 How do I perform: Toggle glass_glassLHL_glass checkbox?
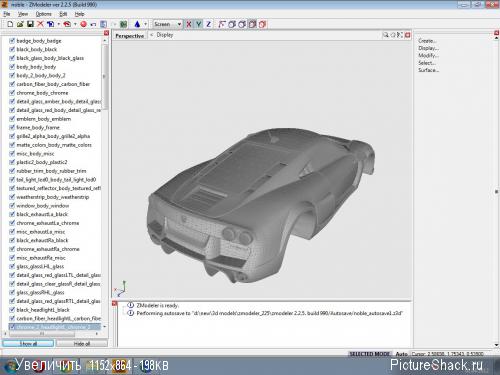pos(12,266)
